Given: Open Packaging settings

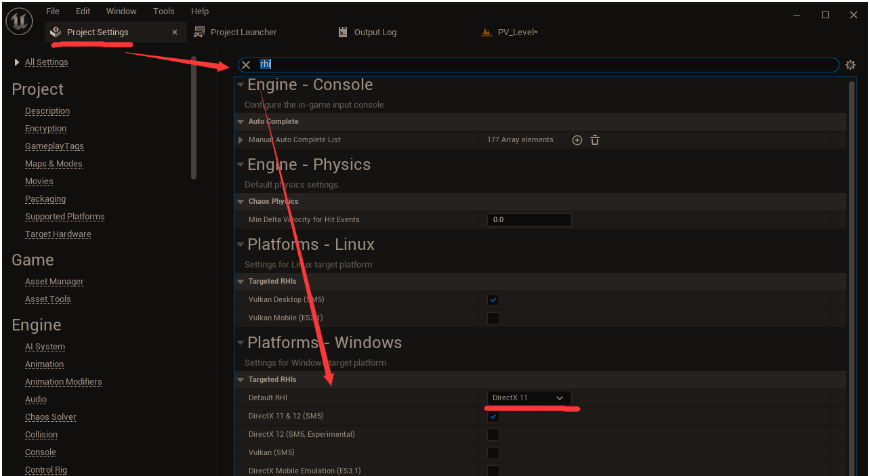Looking at the screenshot, I should [45, 199].
